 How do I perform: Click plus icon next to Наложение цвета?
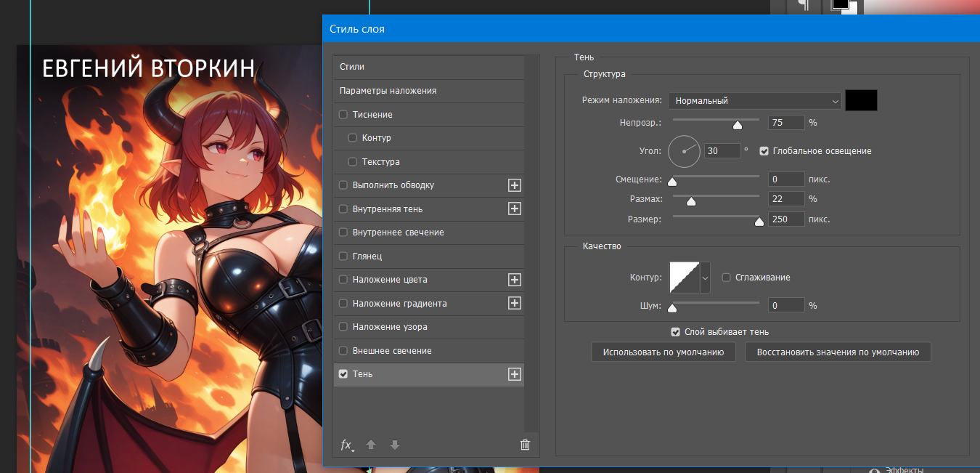click(515, 280)
